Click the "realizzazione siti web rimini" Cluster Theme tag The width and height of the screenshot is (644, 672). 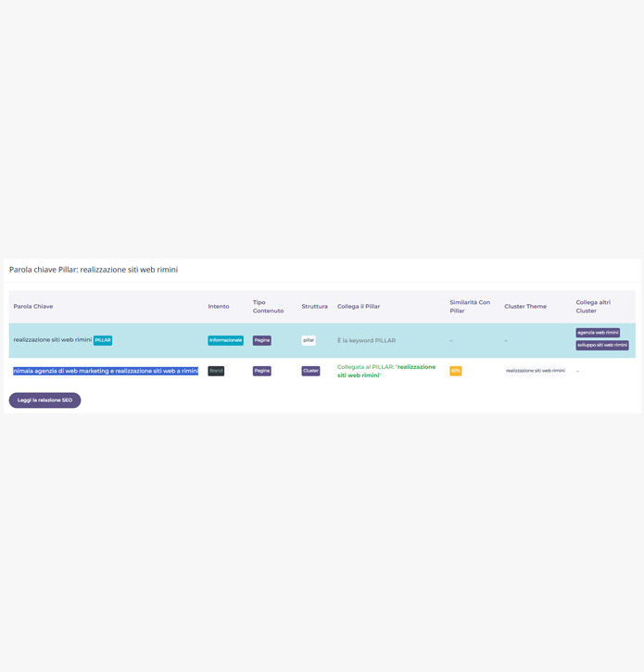[x=535, y=371]
